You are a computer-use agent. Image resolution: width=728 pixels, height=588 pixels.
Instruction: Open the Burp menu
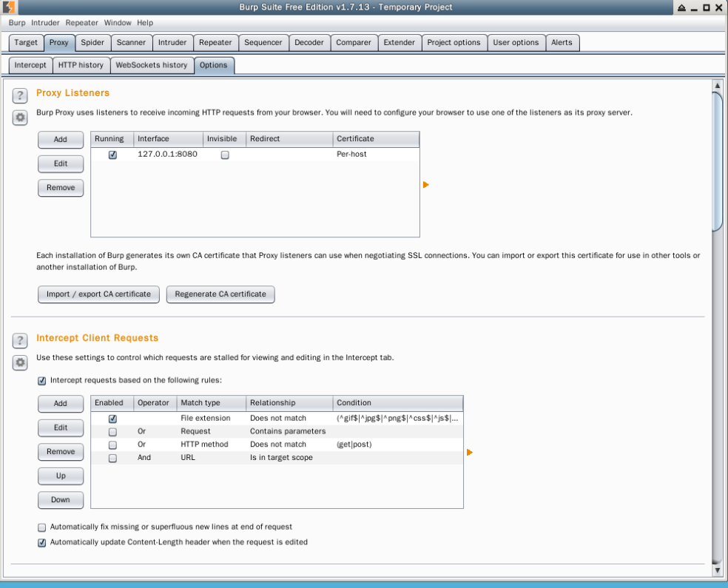pos(17,23)
